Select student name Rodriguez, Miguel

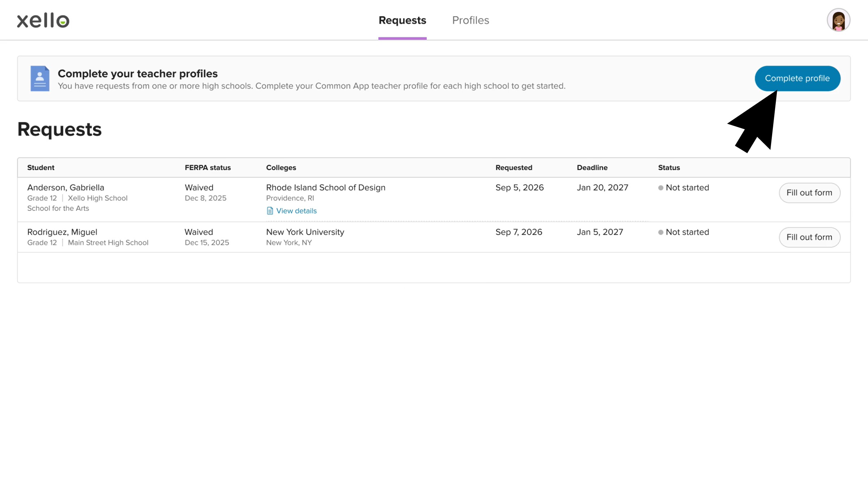tap(62, 232)
